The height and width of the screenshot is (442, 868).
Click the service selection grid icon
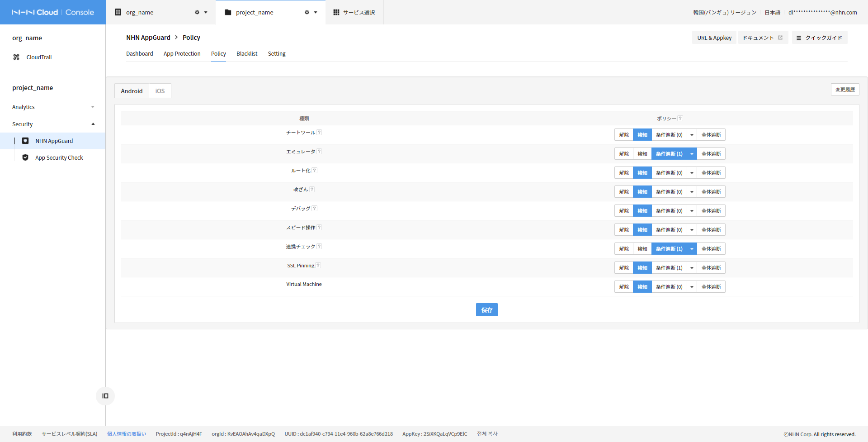[336, 12]
